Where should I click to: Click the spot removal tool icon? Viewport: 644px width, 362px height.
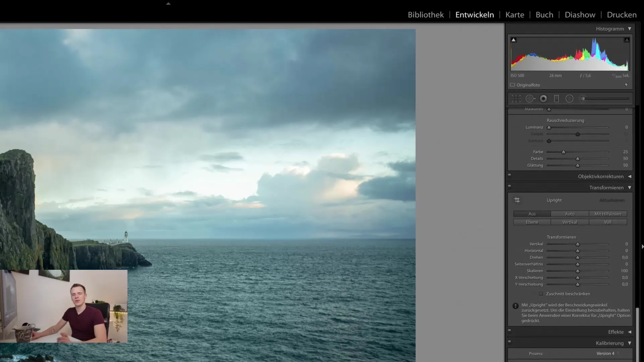(x=530, y=99)
